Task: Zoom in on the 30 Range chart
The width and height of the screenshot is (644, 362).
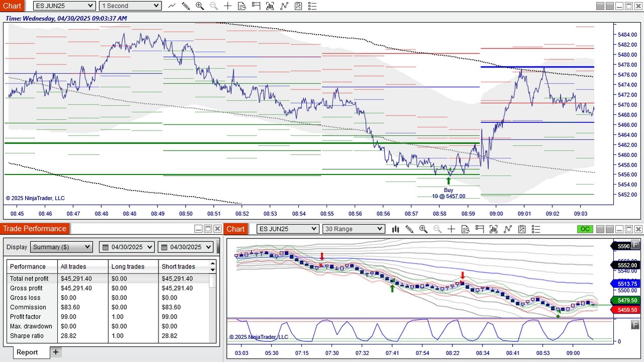Action: tap(423, 229)
